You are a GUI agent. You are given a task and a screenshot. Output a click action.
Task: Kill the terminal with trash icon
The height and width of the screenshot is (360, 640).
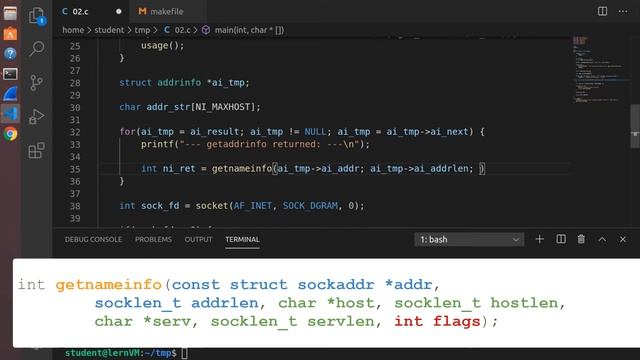coord(581,239)
